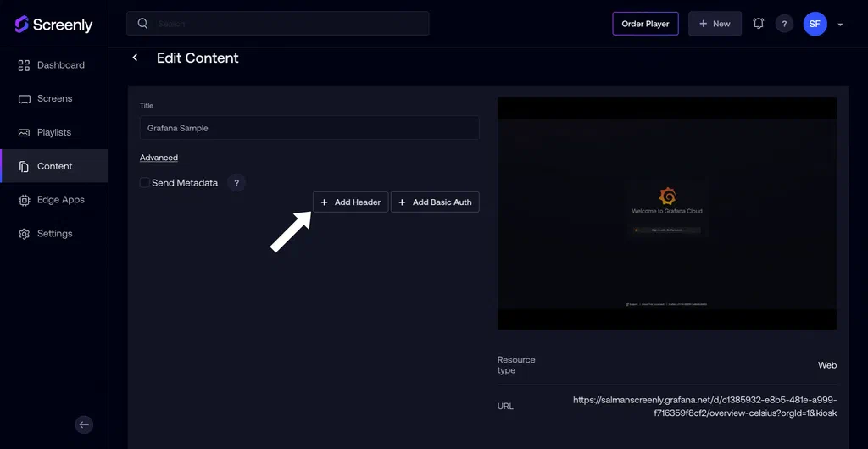
Task: Click the New button
Action: (715, 24)
